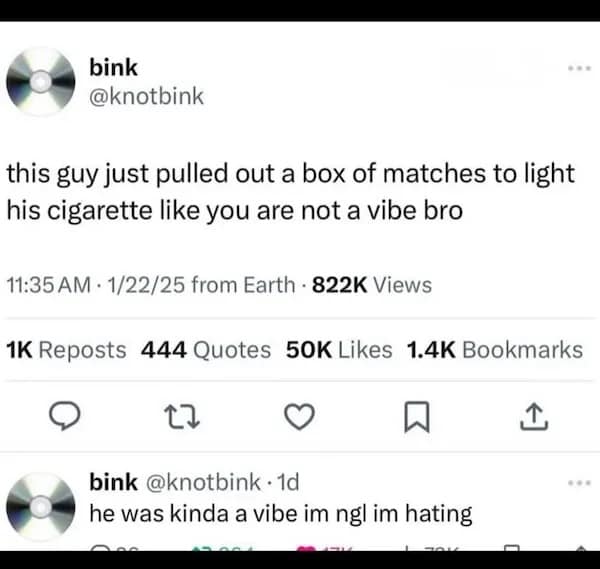Visit @knotbink handle in header
The height and width of the screenshot is (569, 600).
pos(146,96)
